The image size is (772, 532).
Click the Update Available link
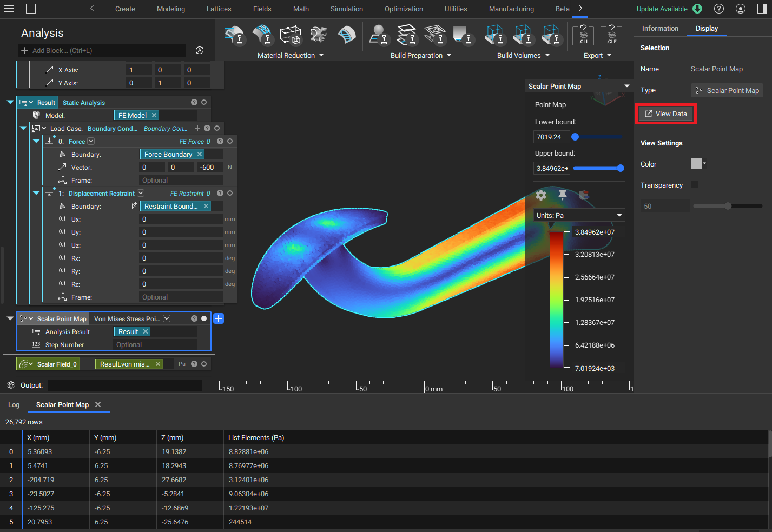point(662,9)
